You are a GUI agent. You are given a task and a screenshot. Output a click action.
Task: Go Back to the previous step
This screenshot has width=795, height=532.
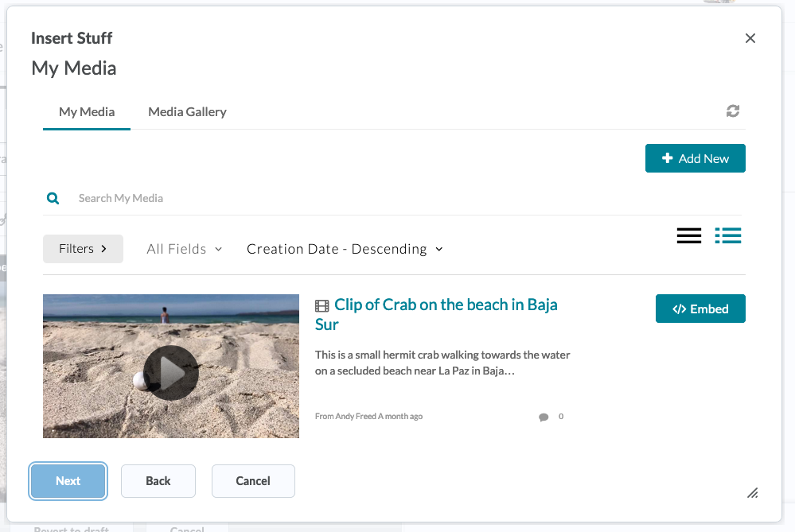158,481
